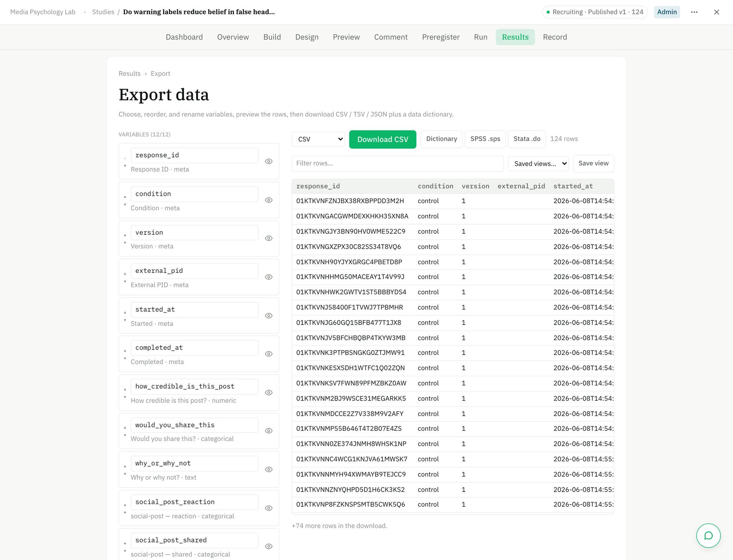Move started_at variable up with arrow
Screen dimensions: 733x560
pyautogui.click(x=125, y=312)
